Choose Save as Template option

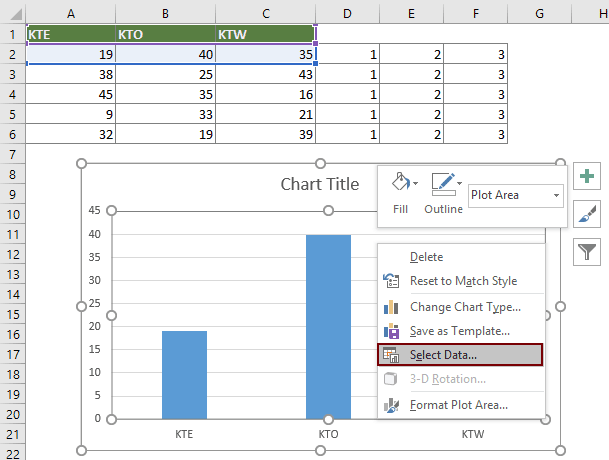(x=460, y=331)
